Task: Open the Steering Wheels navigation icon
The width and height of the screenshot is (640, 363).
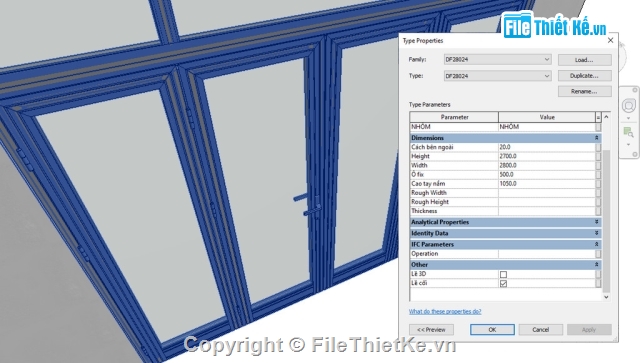Action: click(629, 106)
